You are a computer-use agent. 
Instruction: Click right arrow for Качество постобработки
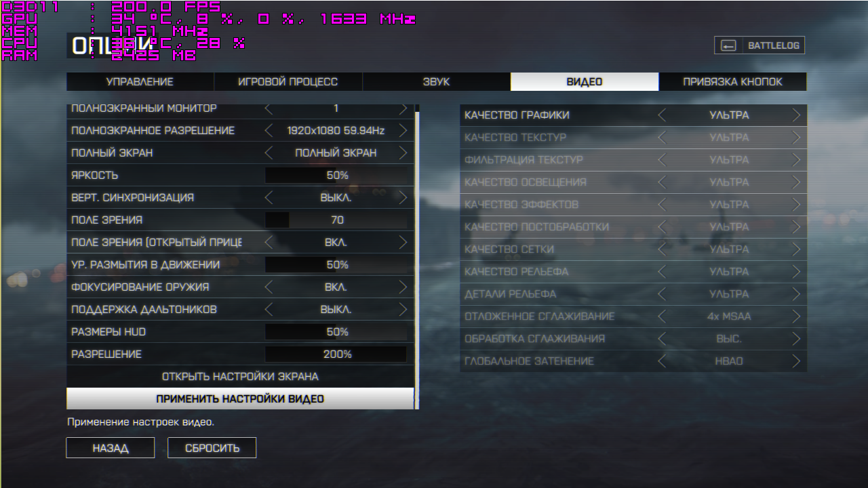(796, 227)
